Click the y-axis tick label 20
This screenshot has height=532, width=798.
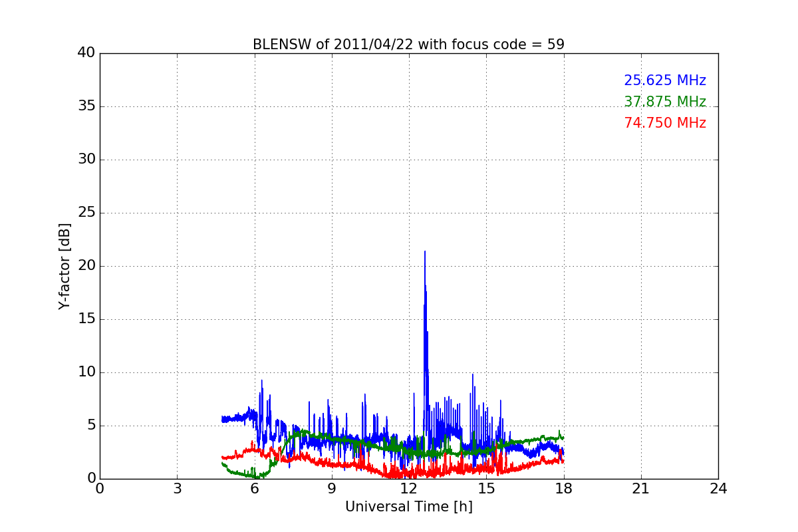[x=86, y=266]
